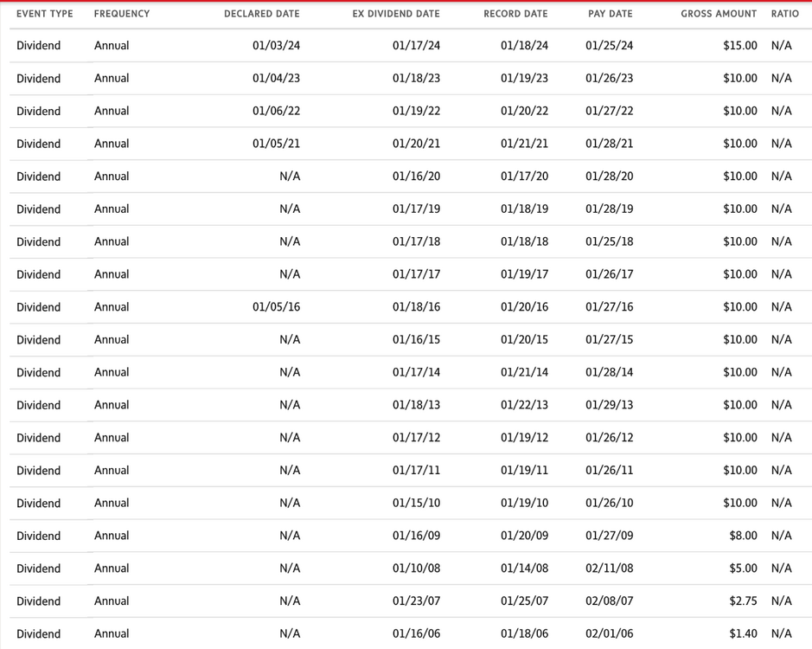Select the $5.00 gross amount cell
Image resolution: width=812 pixels, height=649 pixels.
743,569
